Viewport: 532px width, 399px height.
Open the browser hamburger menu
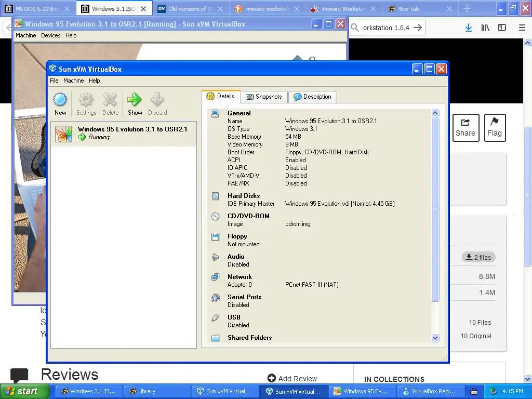pyautogui.click(x=522, y=28)
